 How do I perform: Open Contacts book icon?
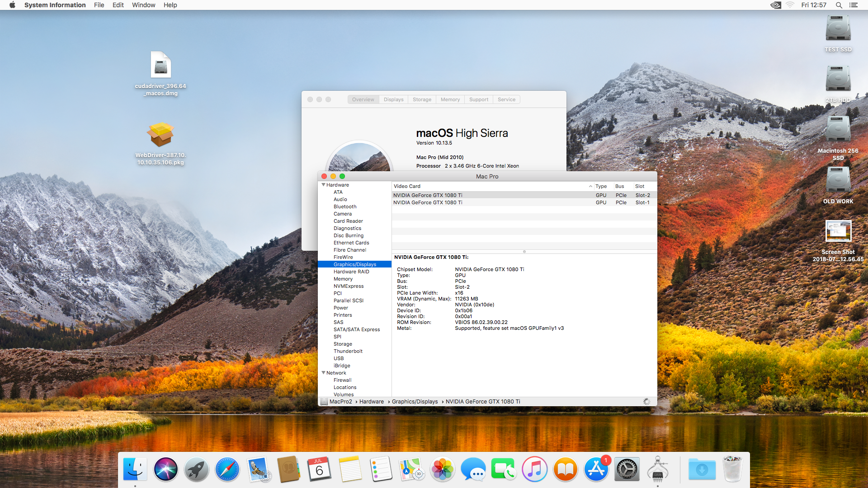pos(289,469)
